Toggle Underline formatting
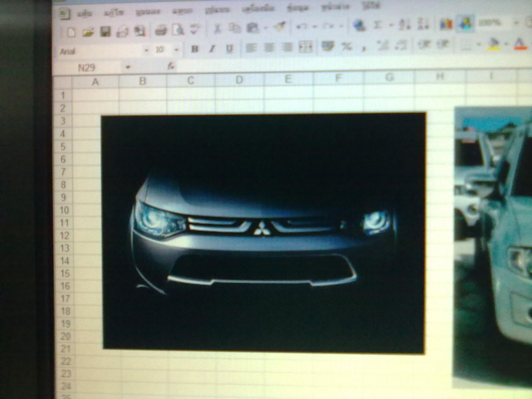Viewport: 532px width, 399px height. [x=230, y=49]
